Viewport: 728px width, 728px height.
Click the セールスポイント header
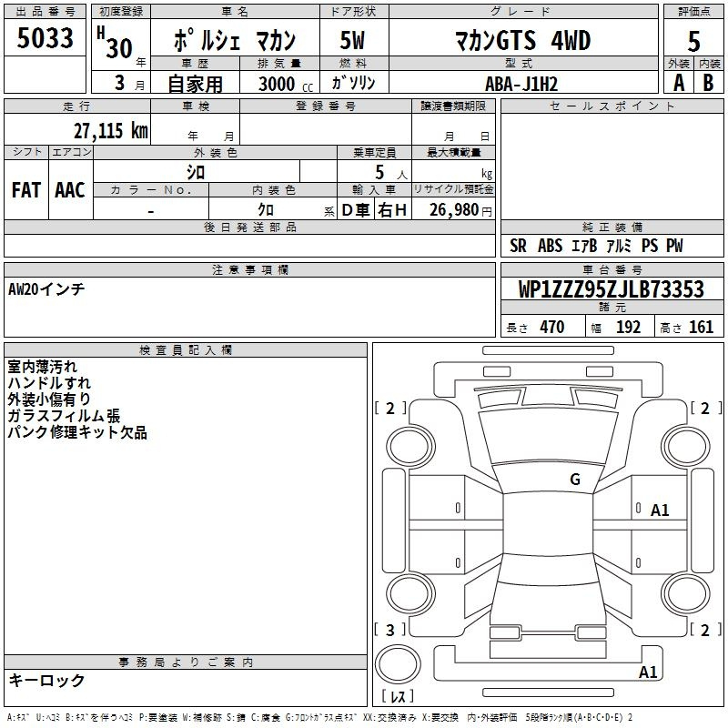tap(612, 106)
